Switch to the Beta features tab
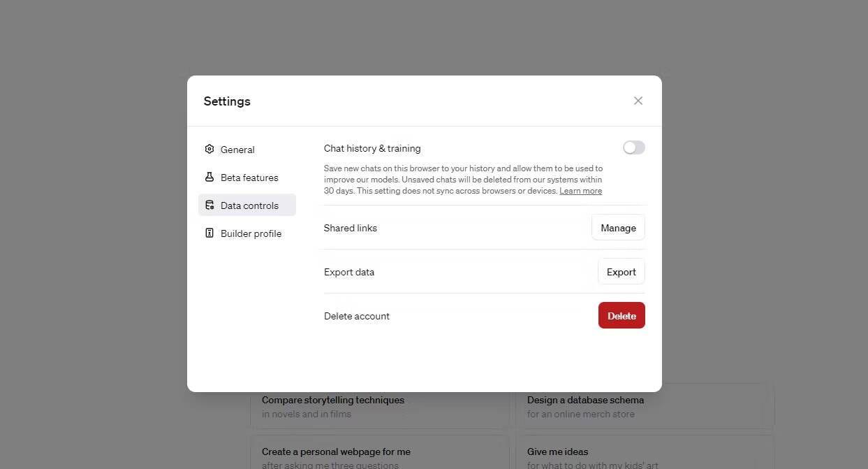The image size is (868, 469). click(x=249, y=178)
